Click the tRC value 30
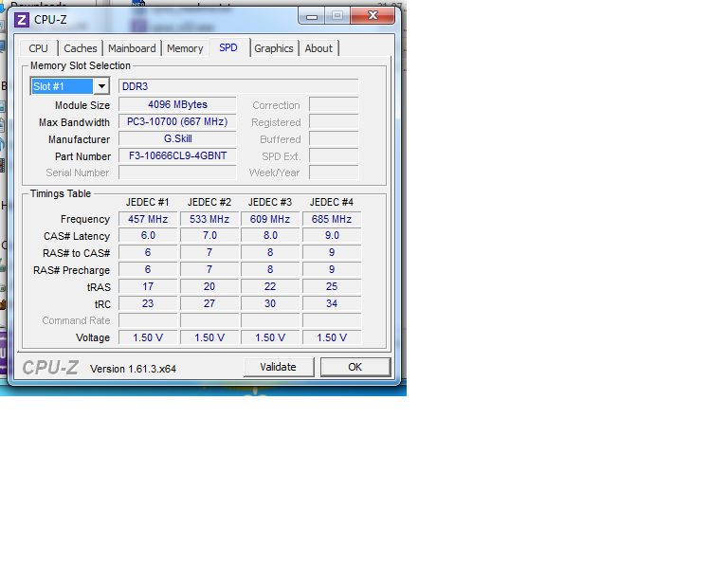This screenshot has width=728, height=582. tap(270, 303)
